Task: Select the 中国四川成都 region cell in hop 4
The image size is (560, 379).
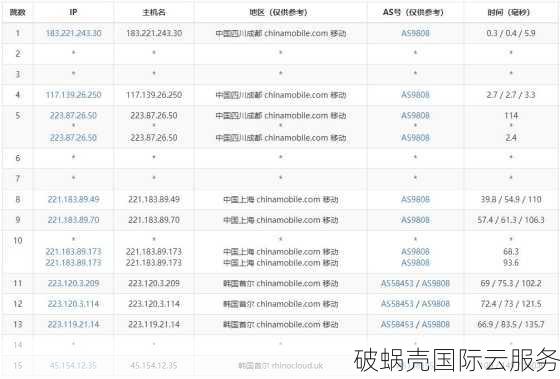Action: coord(281,95)
